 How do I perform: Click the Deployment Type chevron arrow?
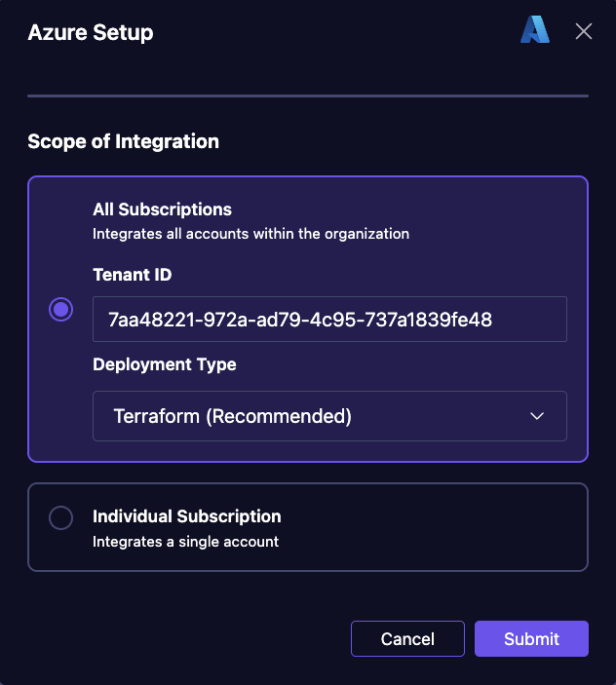(x=537, y=416)
